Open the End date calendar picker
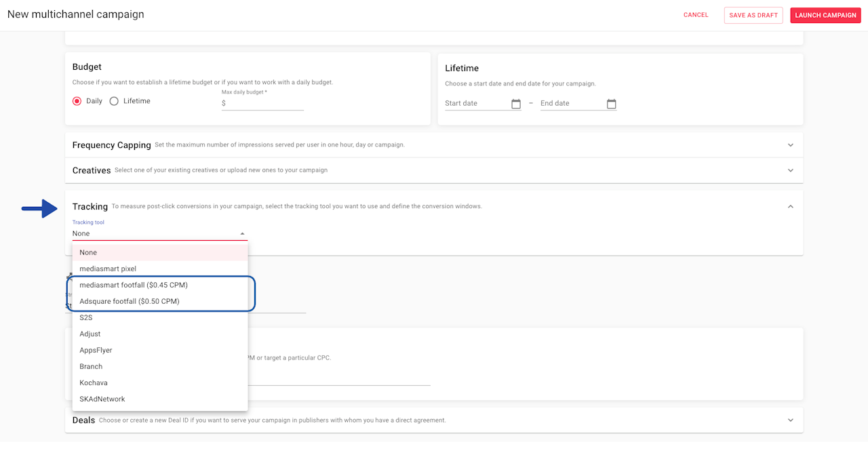Screen dimensions: 868x449 click(x=612, y=104)
